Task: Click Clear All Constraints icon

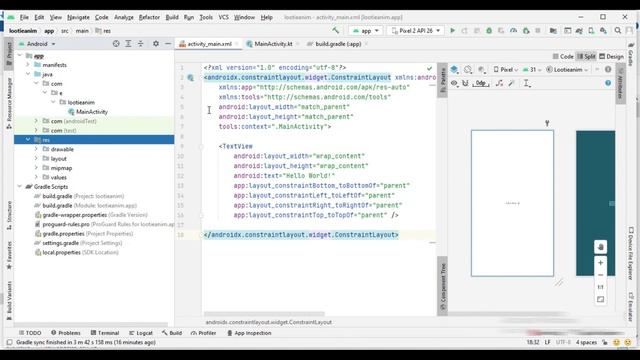Action: pyautogui.click(x=499, y=83)
